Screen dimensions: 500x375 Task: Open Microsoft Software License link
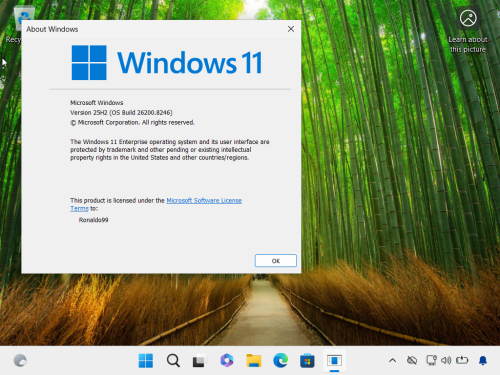[204, 200]
